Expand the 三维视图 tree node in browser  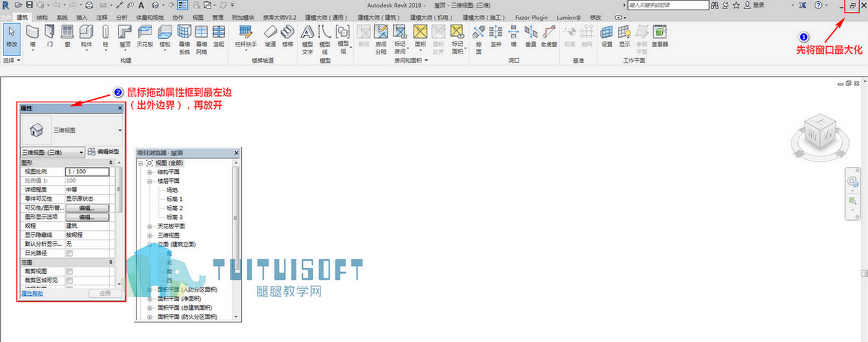[150, 236]
